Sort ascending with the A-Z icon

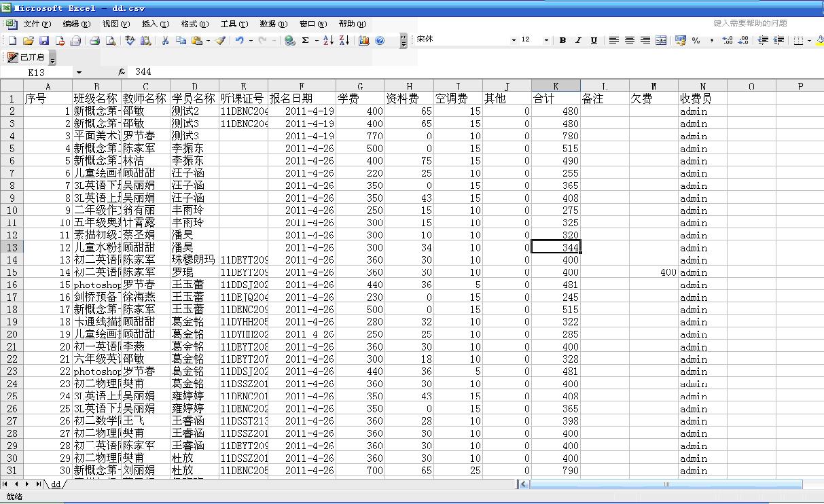tap(328, 41)
